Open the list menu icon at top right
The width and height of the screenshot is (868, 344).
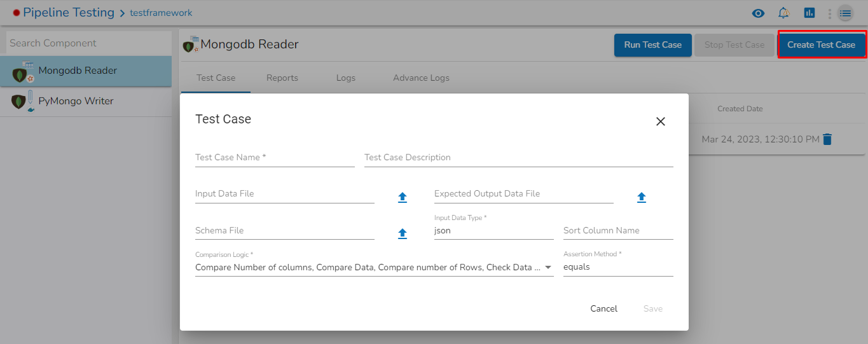845,13
